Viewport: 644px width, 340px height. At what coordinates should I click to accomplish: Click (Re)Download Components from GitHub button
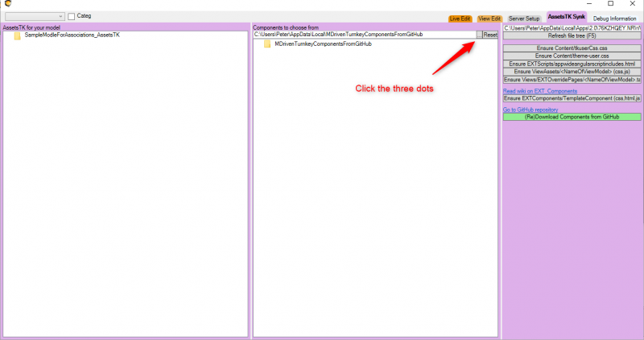point(572,117)
